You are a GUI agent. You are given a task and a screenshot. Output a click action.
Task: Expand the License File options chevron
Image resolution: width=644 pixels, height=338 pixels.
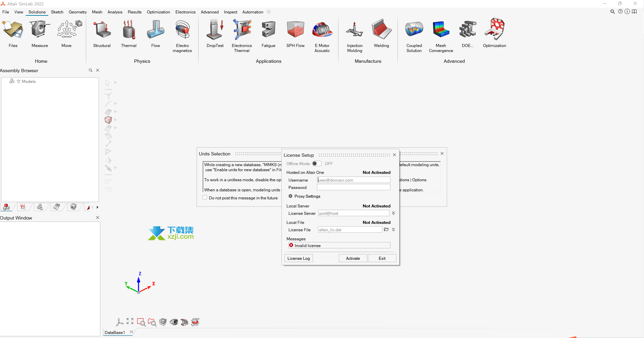coord(393,230)
